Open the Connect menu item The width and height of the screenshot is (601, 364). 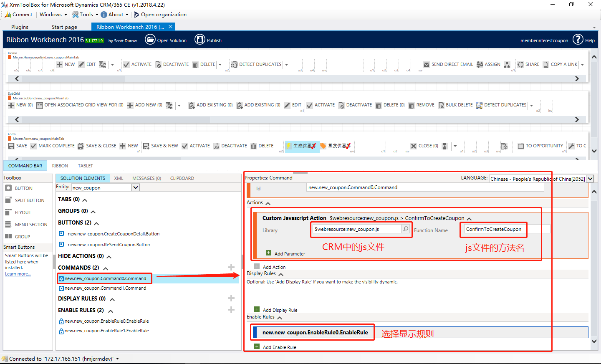pyautogui.click(x=19, y=15)
